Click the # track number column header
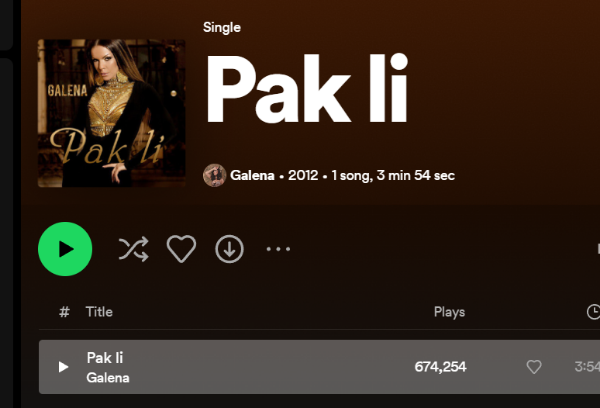The image size is (600, 408). tap(64, 312)
